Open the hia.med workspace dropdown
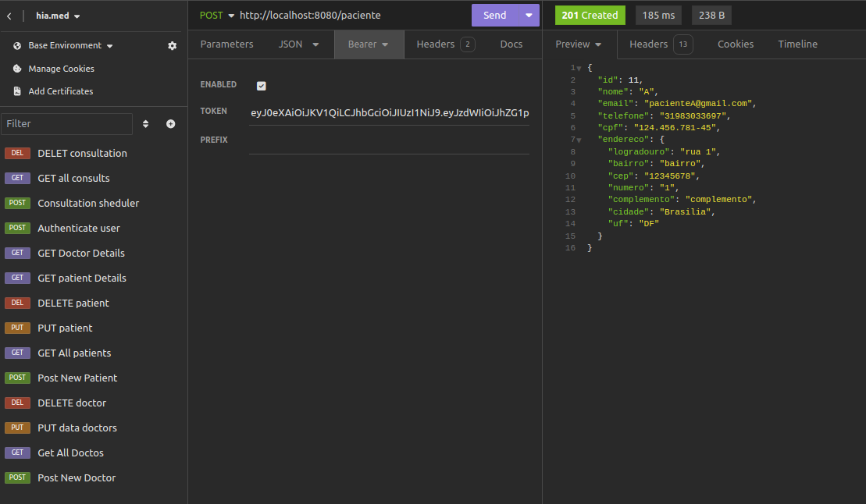 pyautogui.click(x=58, y=16)
